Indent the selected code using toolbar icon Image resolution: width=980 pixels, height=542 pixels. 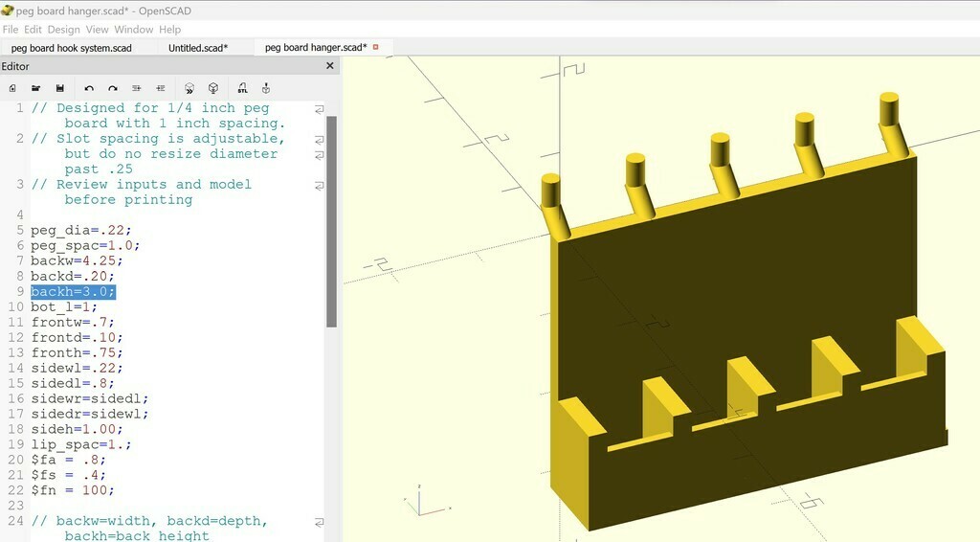pyautogui.click(x=161, y=88)
